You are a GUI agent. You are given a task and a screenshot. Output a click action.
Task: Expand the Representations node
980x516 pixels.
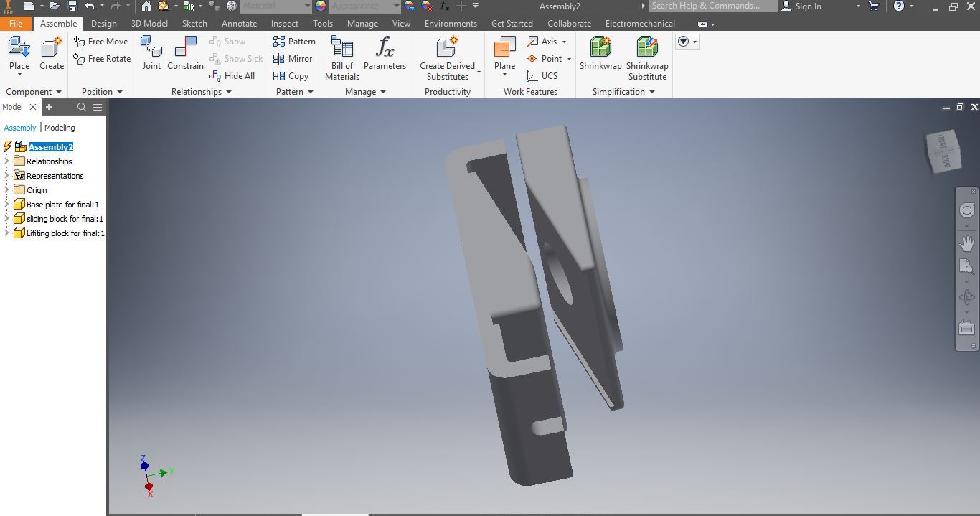point(6,176)
